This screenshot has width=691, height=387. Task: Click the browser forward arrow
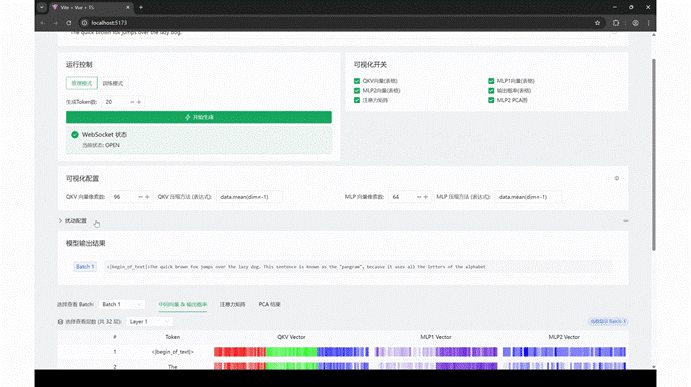56,23
